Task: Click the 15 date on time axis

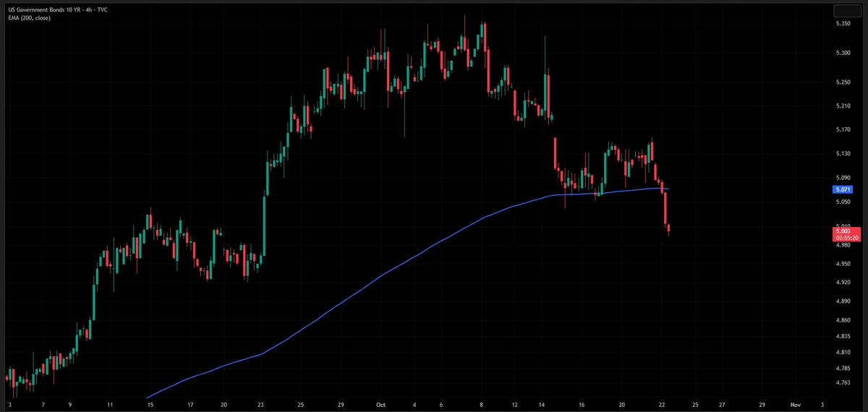Action: tap(150, 405)
